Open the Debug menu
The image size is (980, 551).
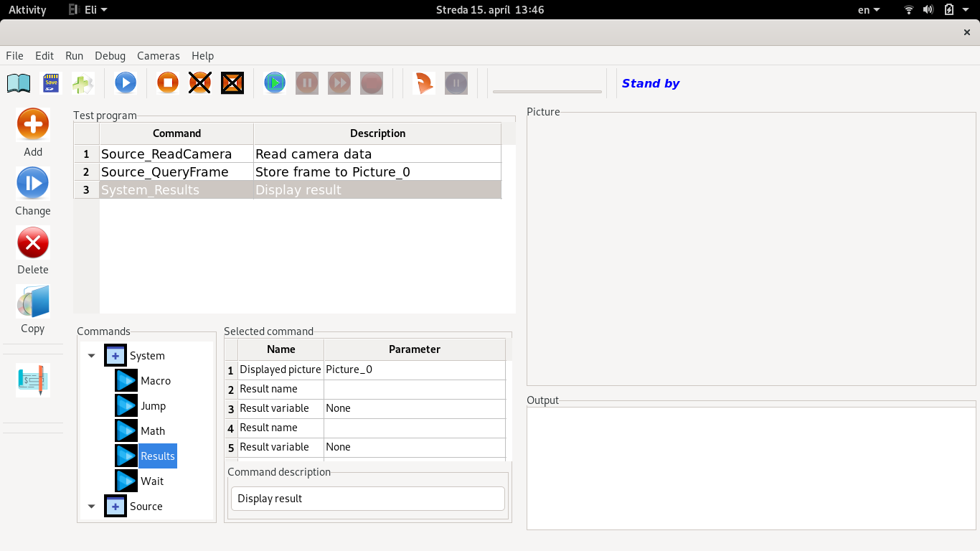click(x=110, y=56)
